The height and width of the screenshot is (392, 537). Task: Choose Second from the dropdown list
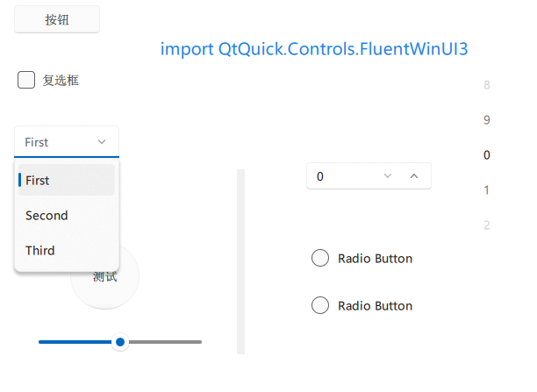click(x=67, y=216)
